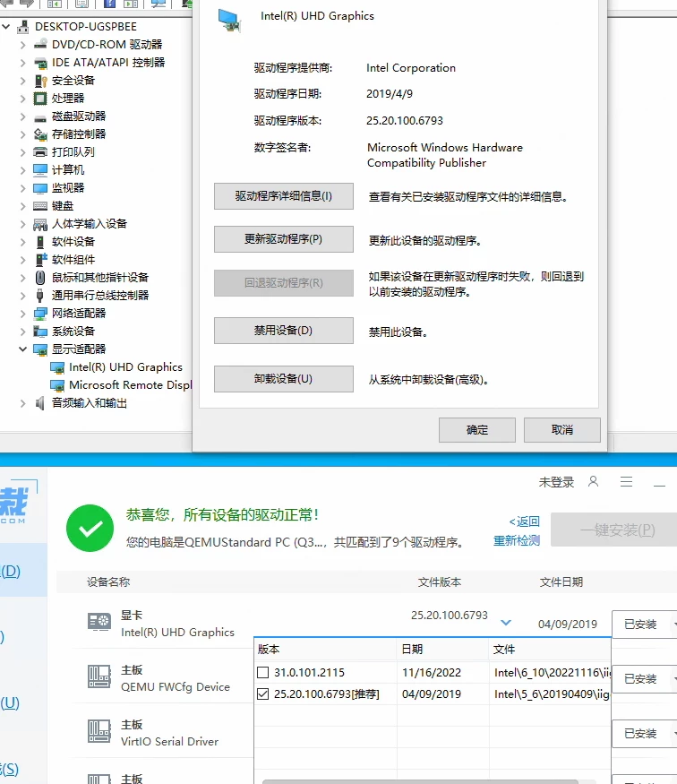The height and width of the screenshot is (784, 677).
Task: Click the 版本 column header in version list
Action: [x=325, y=650]
